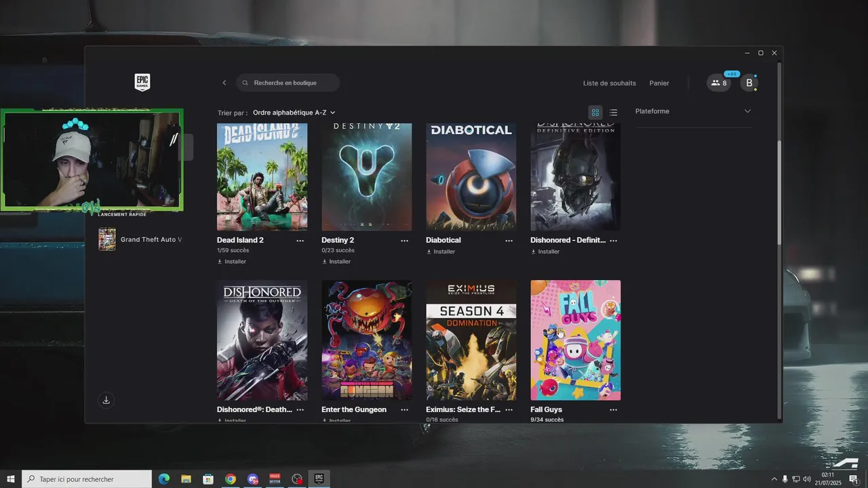Open the taskbar clock showing 02:11
This screenshot has width=868, height=488.
(x=828, y=479)
